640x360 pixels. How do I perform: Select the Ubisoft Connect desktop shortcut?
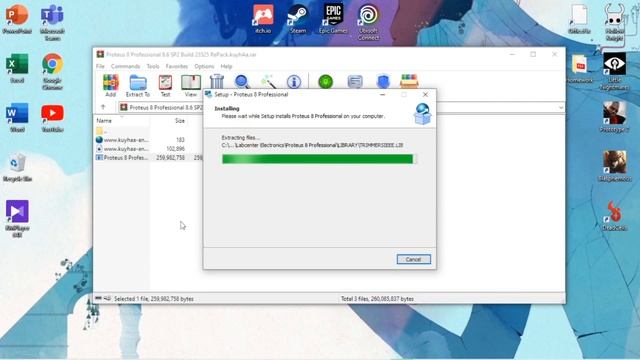pyautogui.click(x=368, y=22)
